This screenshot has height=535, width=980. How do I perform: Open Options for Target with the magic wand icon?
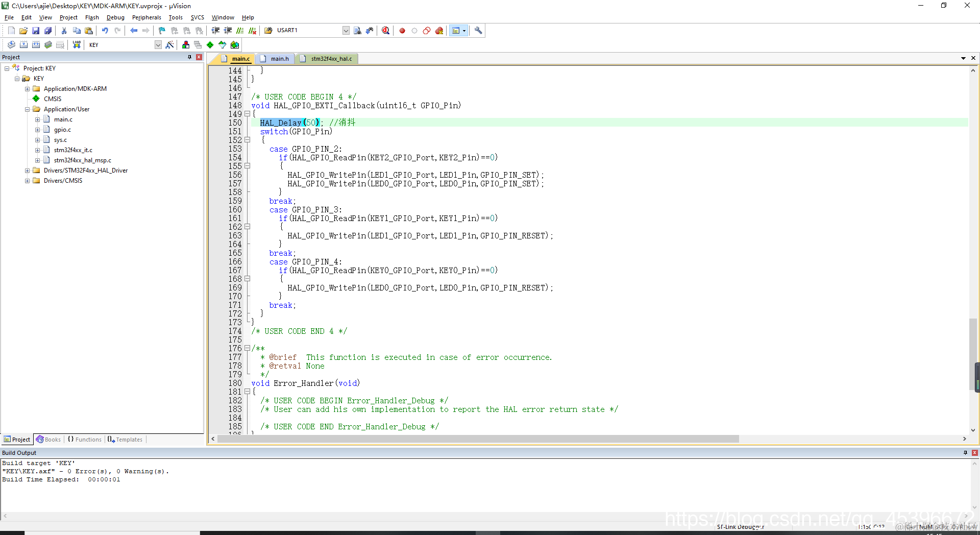click(170, 45)
